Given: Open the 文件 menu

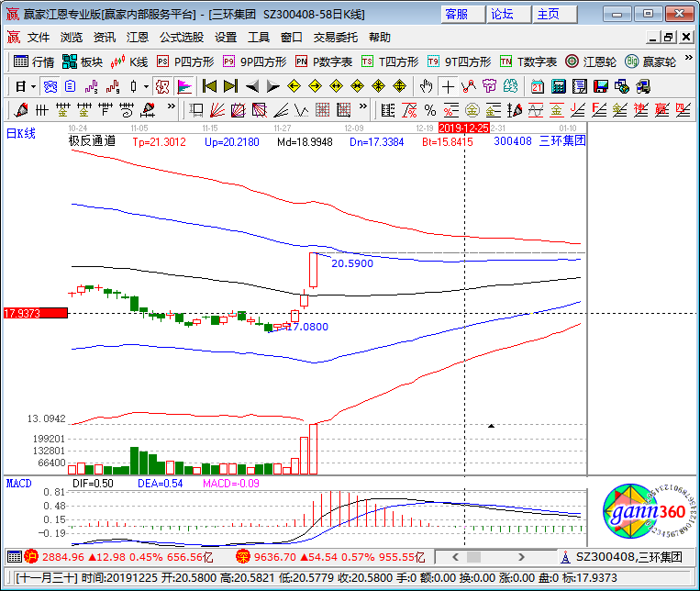Looking at the screenshot, I should click(39, 37).
